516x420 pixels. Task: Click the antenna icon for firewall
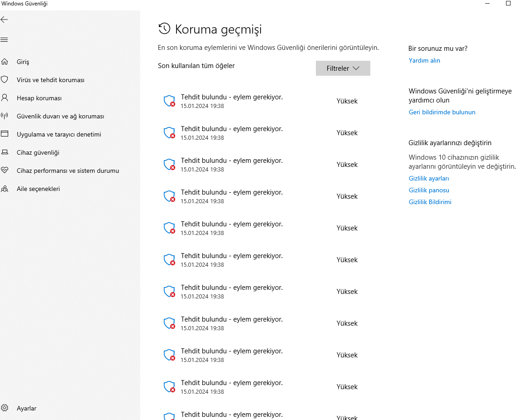point(5,116)
